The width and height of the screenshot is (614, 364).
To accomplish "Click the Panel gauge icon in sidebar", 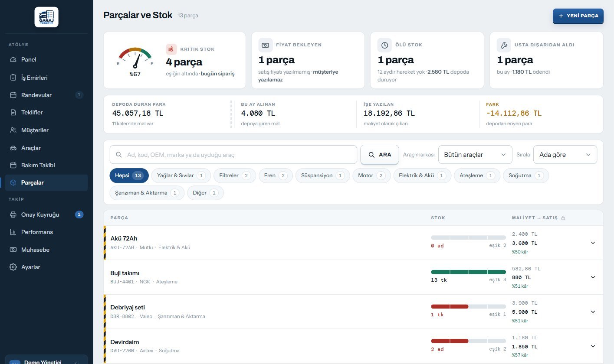I will 13,59.
